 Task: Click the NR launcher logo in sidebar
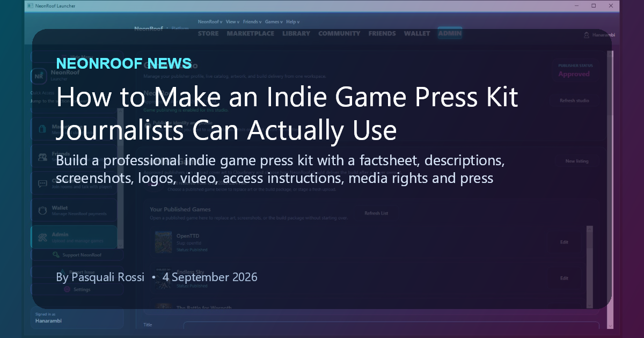click(39, 76)
